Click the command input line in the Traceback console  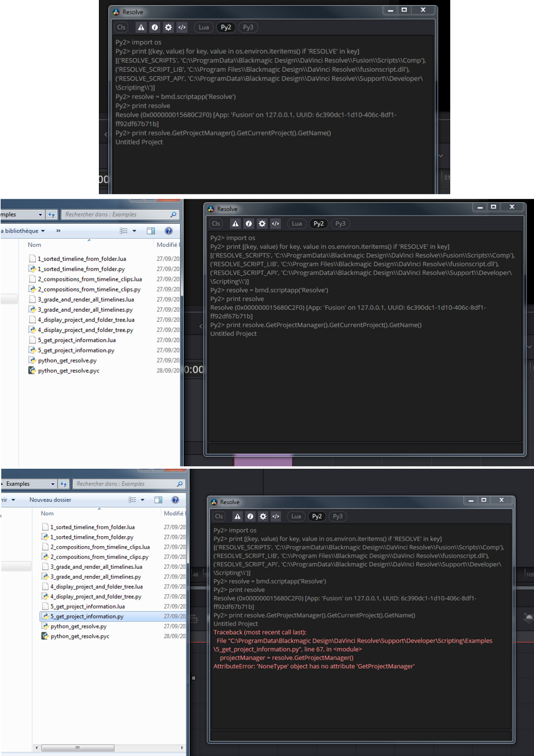360,735
